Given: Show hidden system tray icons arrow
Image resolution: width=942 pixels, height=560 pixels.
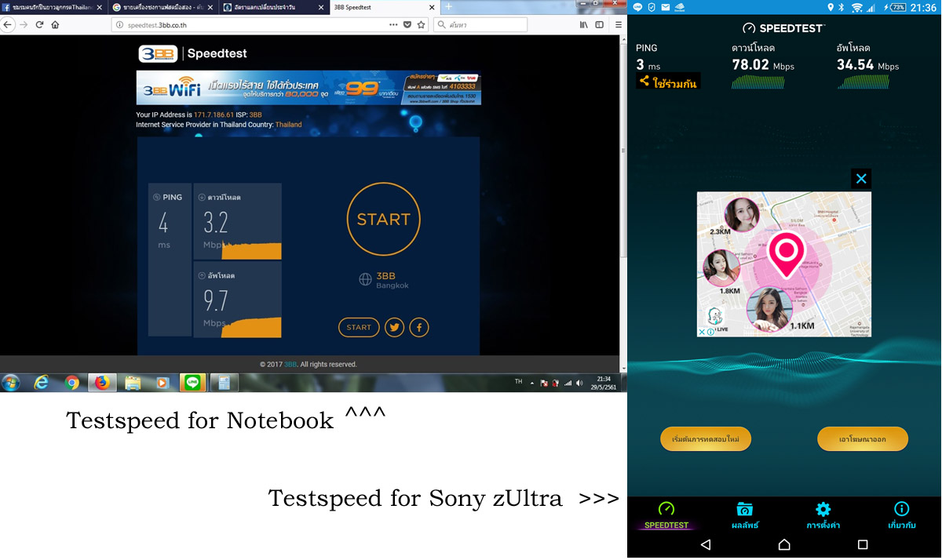Looking at the screenshot, I should point(532,384).
